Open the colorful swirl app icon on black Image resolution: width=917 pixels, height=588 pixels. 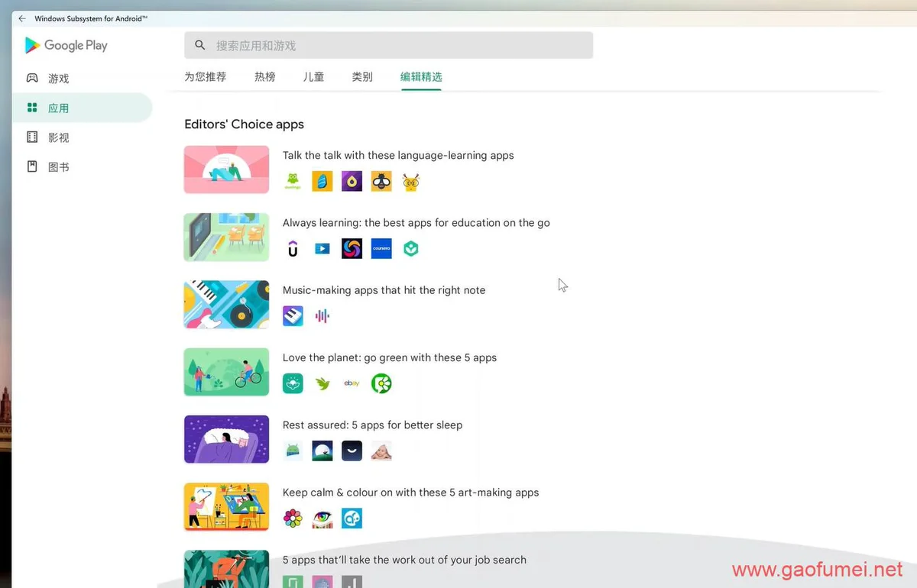(x=352, y=248)
